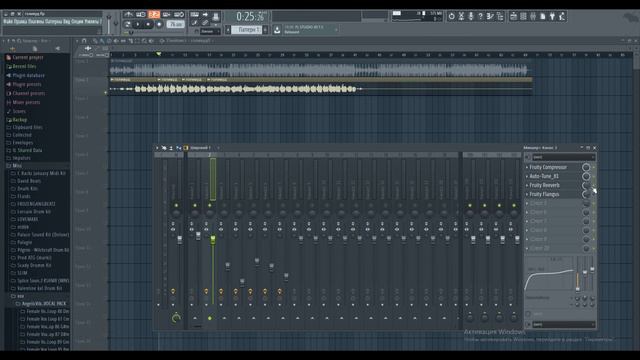Toggle the playlist magnet snap icon
The image size is (640, 360).
point(84,41)
